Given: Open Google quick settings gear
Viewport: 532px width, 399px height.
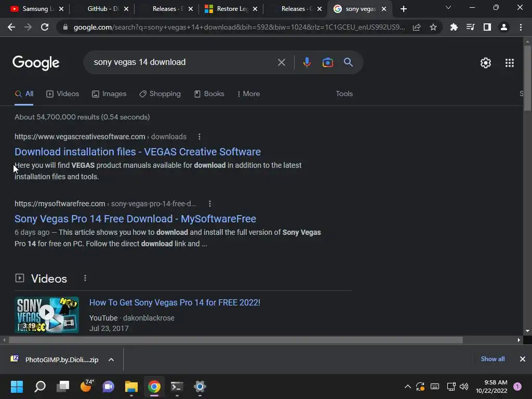Looking at the screenshot, I should tap(486, 63).
